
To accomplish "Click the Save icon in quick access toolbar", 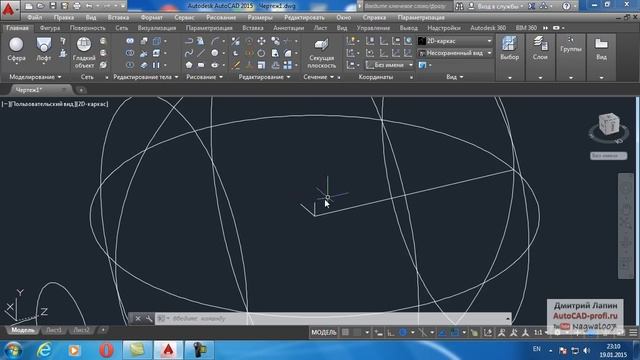I will [53, 6].
